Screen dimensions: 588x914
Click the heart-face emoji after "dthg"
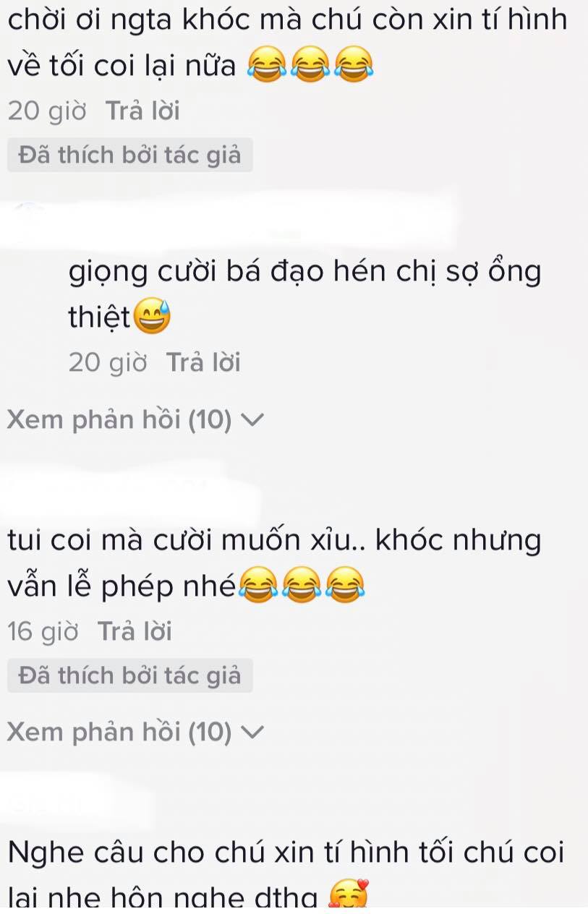pyautogui.click(x=349, y=897)
